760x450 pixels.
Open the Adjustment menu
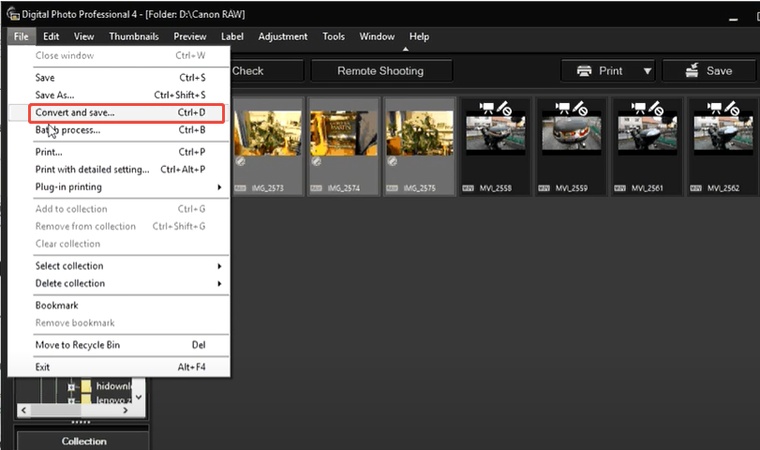tap(283, 36)
